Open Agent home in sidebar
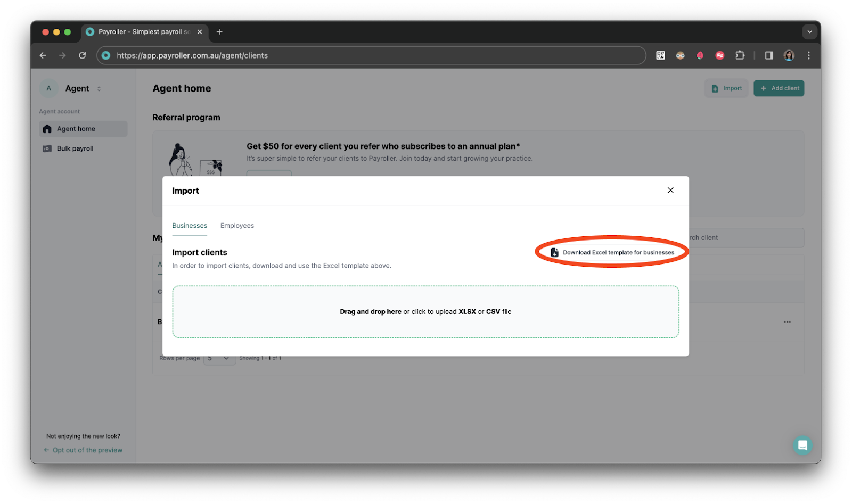852x504 pixels. (83, 129)
